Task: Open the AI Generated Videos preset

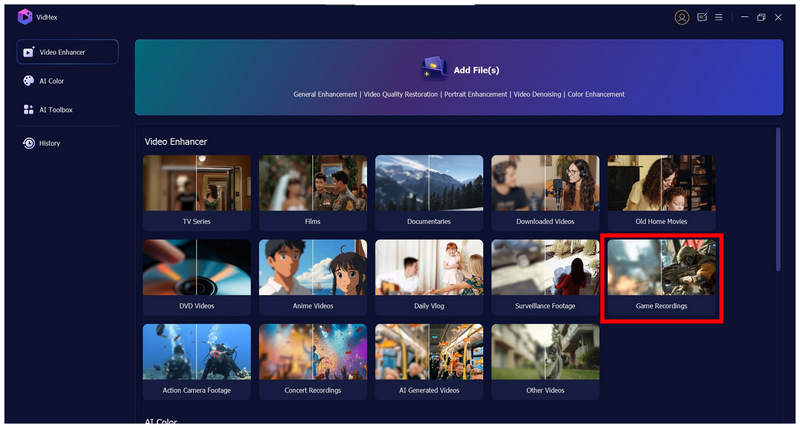Action: pyautogui.click(x=429, y=359)
